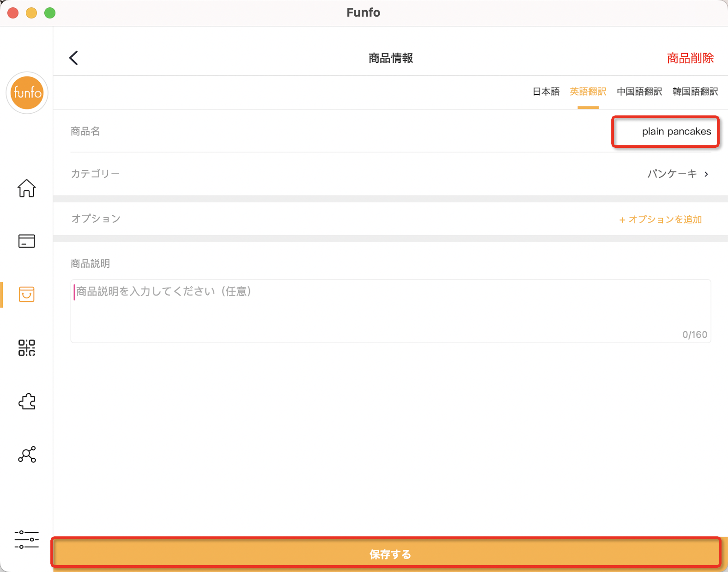Screen dimensions: 728x572
Task: Click the カテゴリー label
Action: point(95,174)
